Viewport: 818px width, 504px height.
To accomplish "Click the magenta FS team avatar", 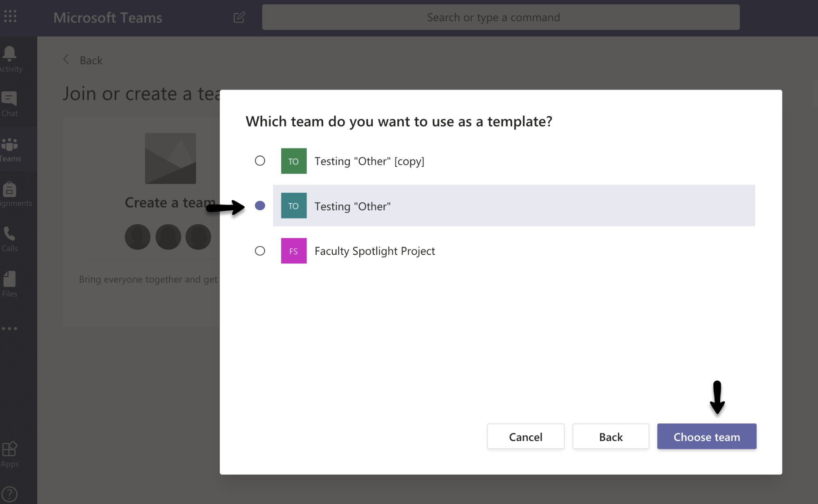I will 294,251.
